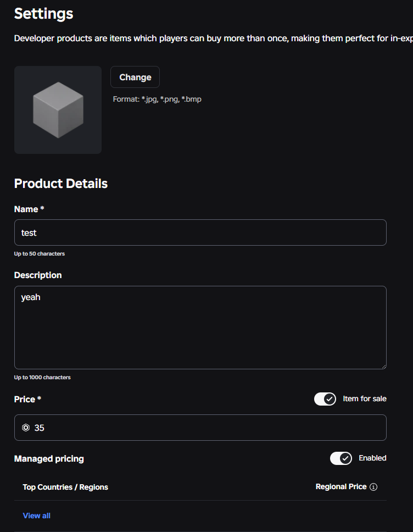Click the Enabled label beside the toggle
The height and width of the screenshot is (532, 413).
[x=373, y=458]
